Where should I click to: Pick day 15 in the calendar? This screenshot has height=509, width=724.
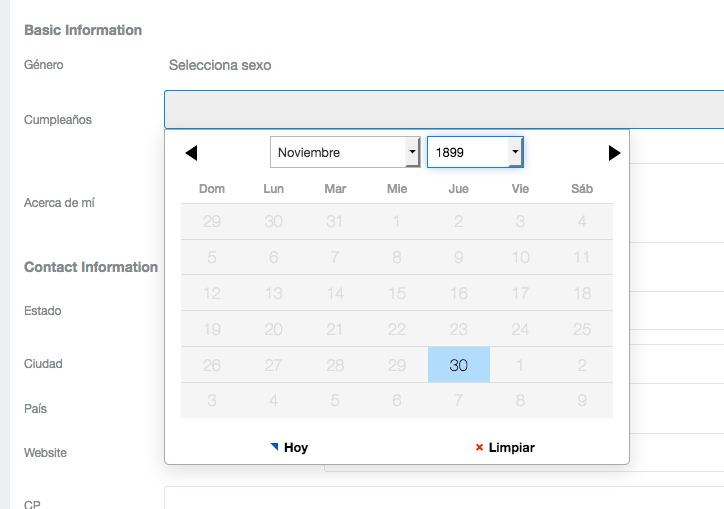coord(397,293)
